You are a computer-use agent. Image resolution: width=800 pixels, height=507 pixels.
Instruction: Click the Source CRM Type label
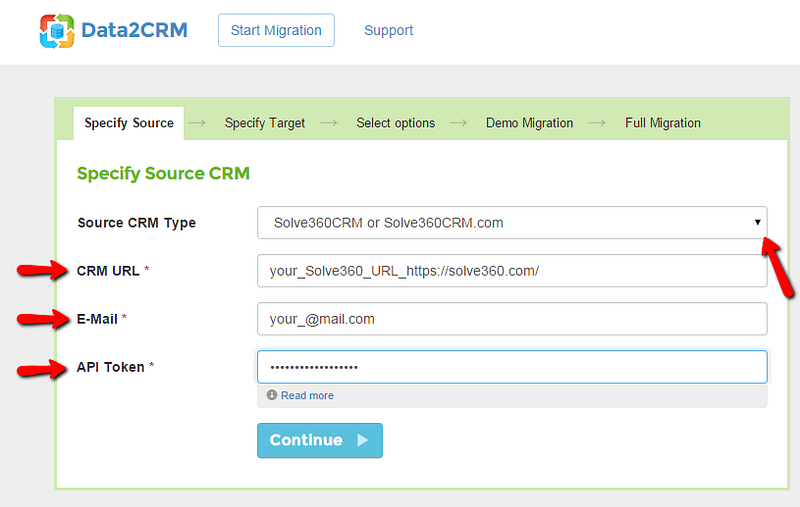(137, 223)
